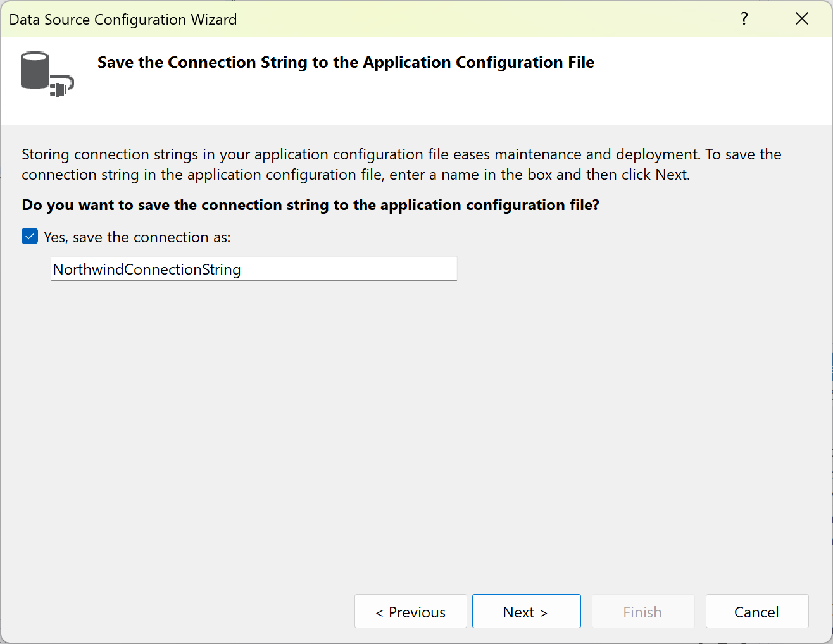Screen dimensions: 833x644
Task: Click the disabled Finish button
Action: click(642, 611)
